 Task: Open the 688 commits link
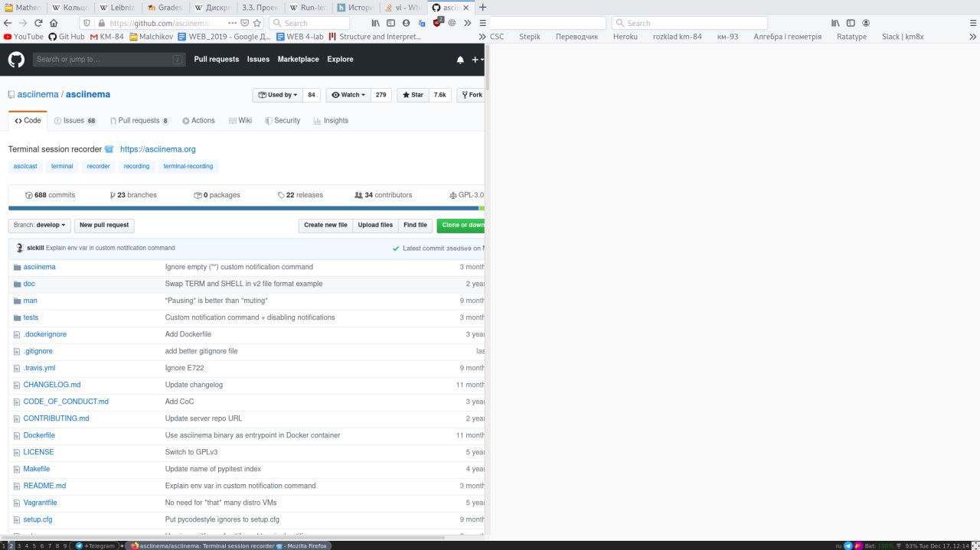point(50,195)
